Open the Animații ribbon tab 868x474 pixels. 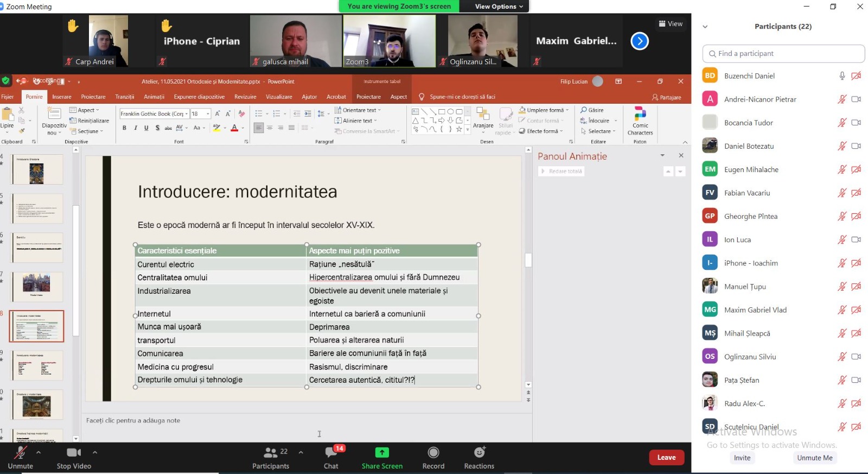pos(154,97)
